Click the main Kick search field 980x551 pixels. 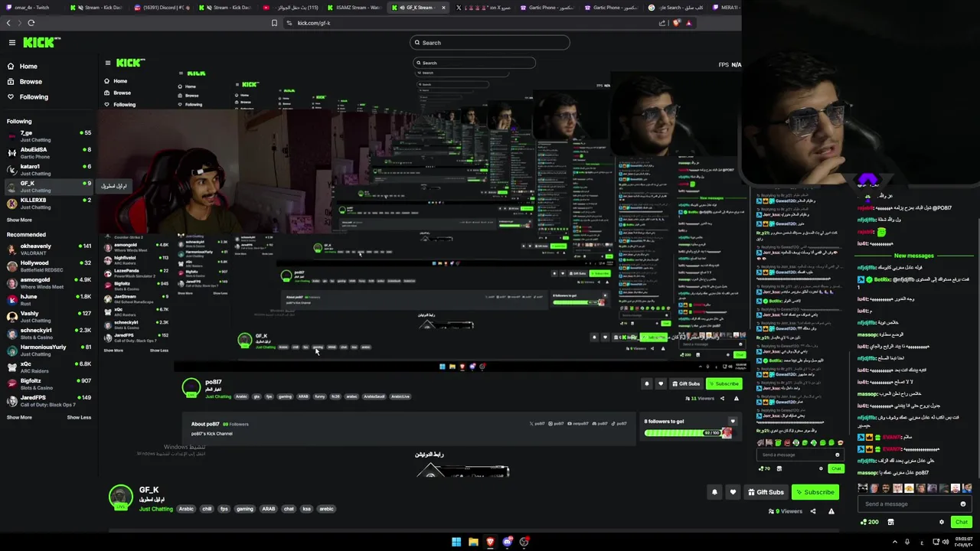[x=490, y=43]
